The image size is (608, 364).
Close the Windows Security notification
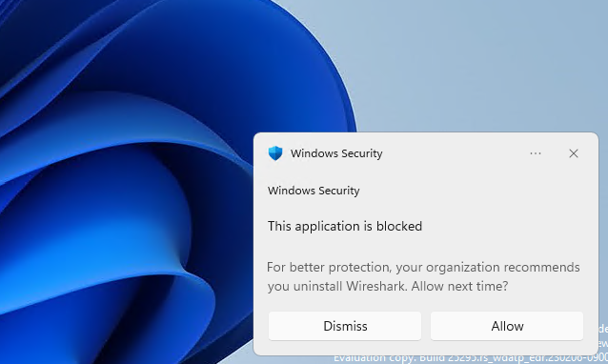(574, 153)
